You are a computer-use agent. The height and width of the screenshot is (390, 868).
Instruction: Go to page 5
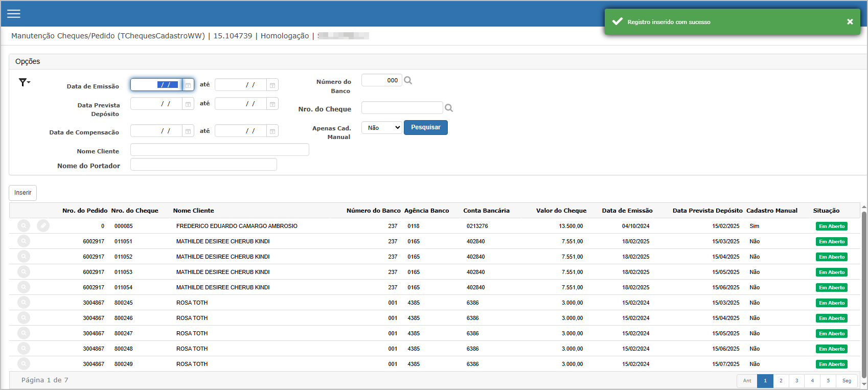828,381
